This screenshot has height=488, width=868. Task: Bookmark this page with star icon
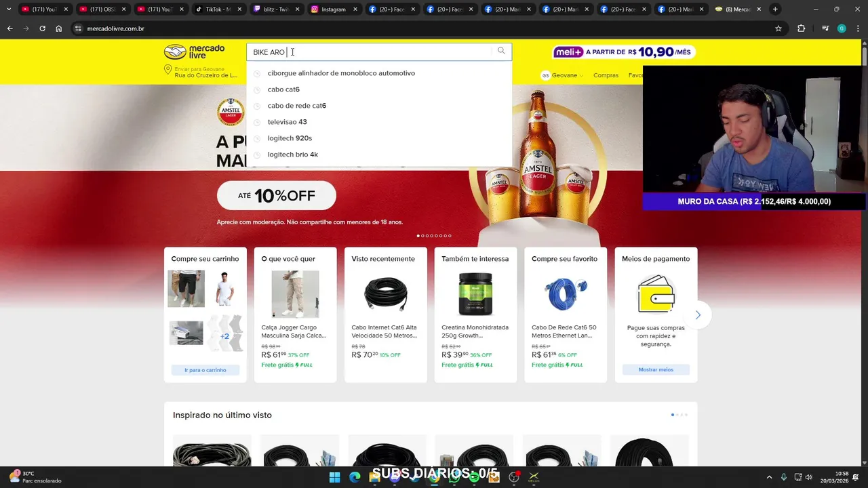point(778,28)
